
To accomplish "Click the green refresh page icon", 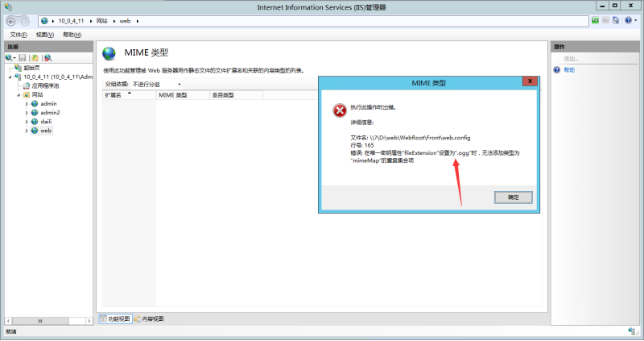I will (x=595, y=20).
